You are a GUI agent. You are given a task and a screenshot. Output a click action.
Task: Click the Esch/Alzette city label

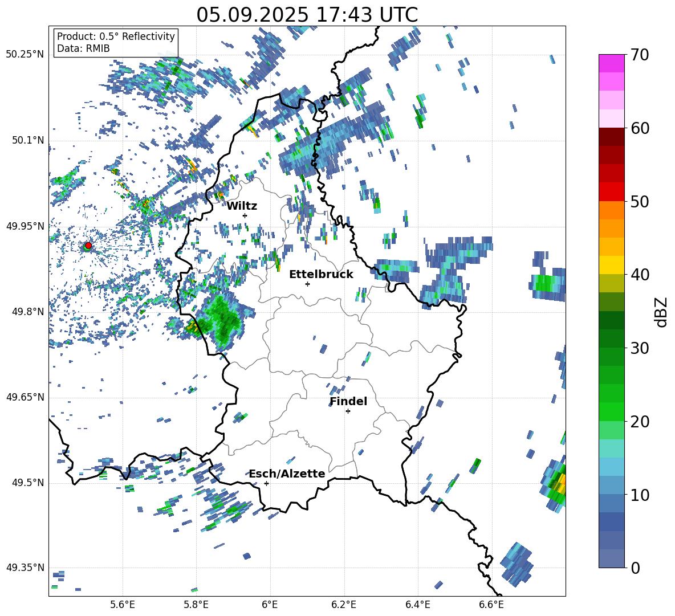click(287, 474)
